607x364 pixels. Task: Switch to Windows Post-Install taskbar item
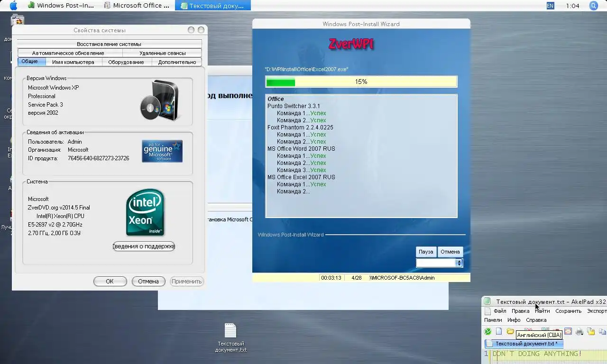pyautogui.click(x=61, y=6)
